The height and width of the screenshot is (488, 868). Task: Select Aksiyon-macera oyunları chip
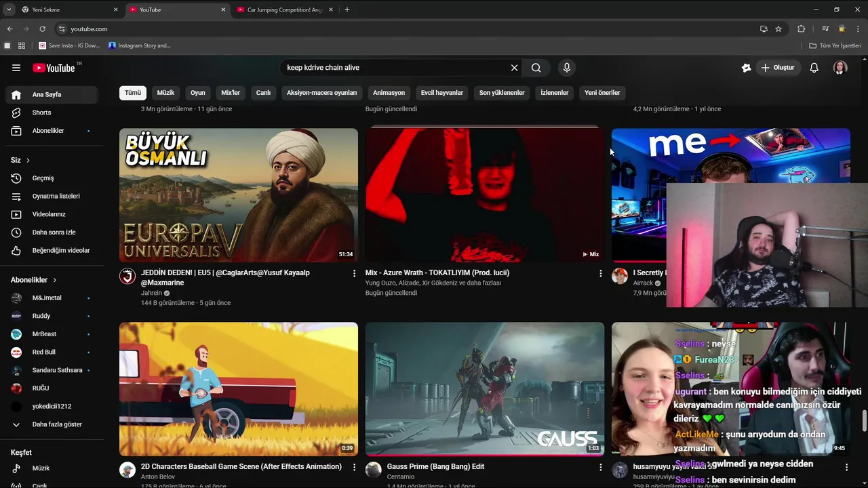tap(322, 93)
